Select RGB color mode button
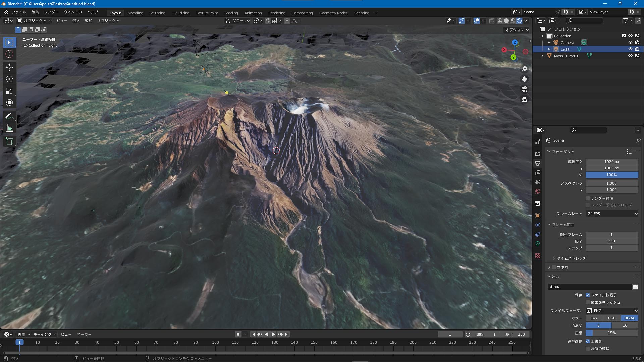The width and height of the screenshot is (644, 362). (x=612, y=318)
